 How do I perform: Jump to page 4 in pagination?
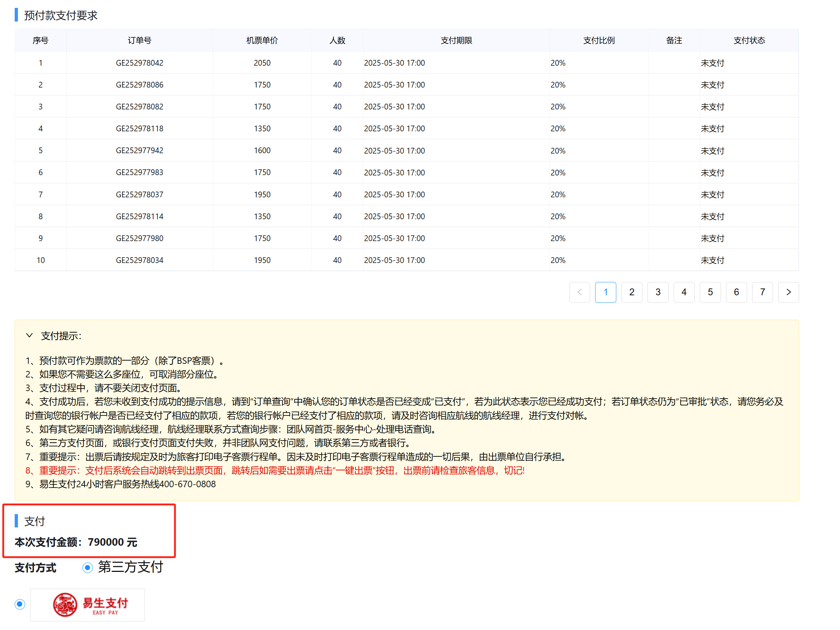684,292
